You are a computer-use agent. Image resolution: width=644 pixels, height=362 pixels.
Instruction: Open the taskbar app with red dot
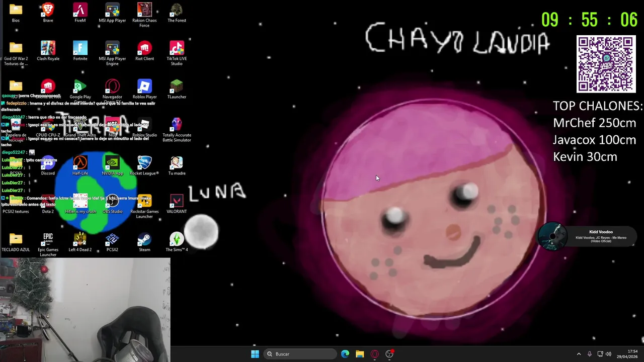(x=389, y=354)
